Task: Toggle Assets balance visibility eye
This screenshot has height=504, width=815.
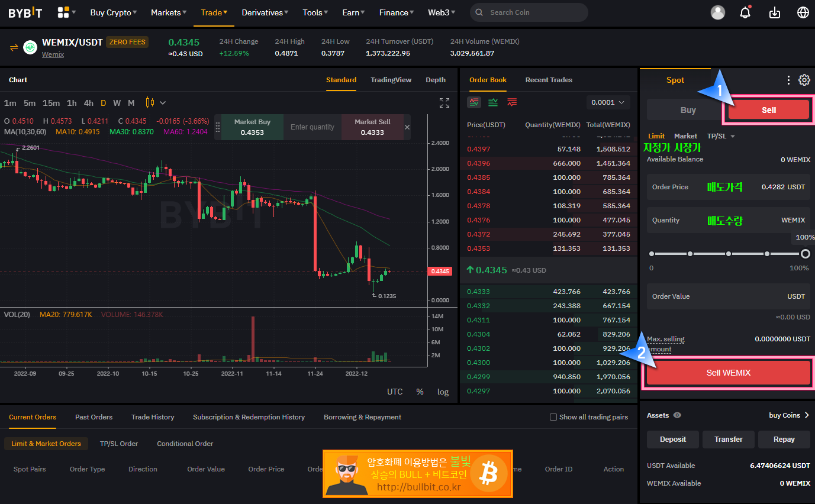Action: click(677, 415)
